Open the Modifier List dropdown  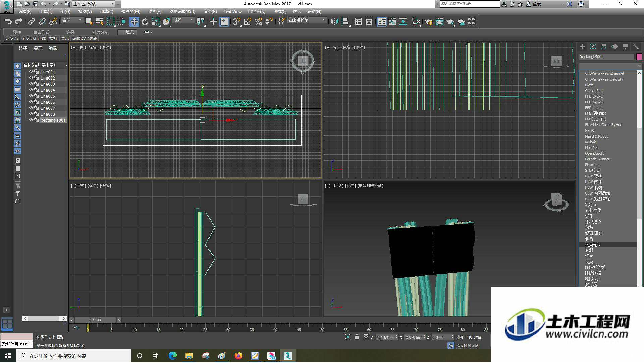click(x=610, y=66)
